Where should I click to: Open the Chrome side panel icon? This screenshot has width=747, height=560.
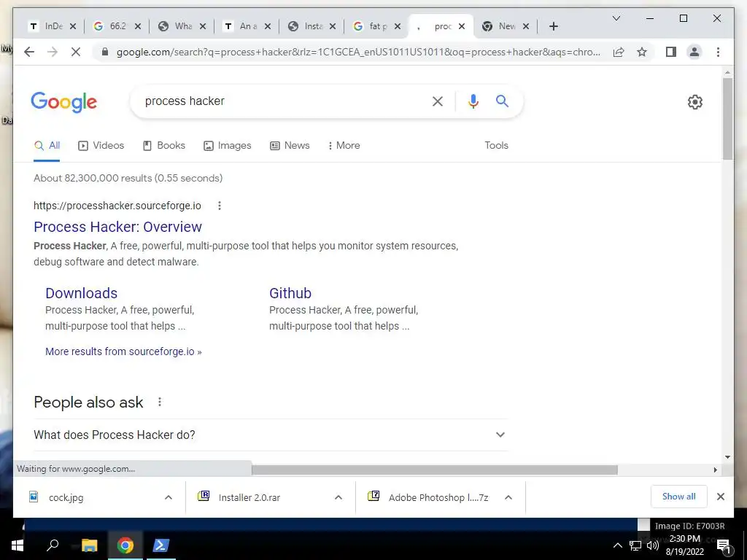pyautogui.click(x=671, y=52)
